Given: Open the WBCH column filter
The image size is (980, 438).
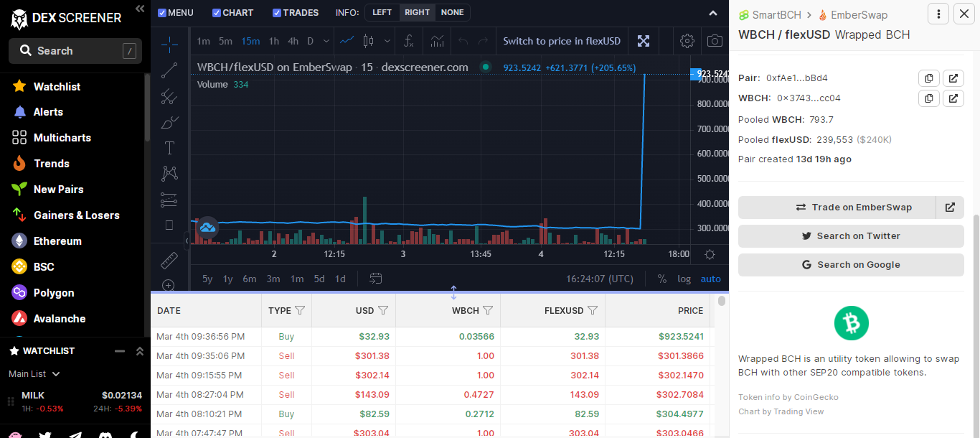Looking at the screenshot, I should [x=488, y=310].
